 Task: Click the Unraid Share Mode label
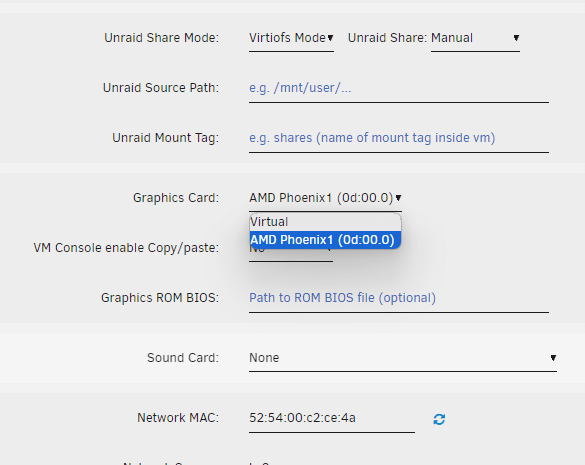pos(162,38)
